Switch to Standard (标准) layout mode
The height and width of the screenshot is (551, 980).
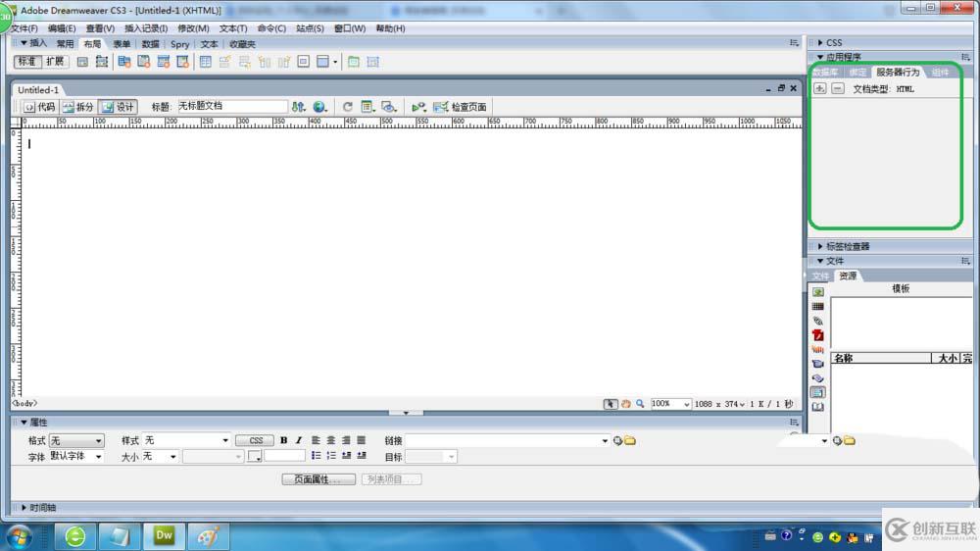(x=26, y=62)
